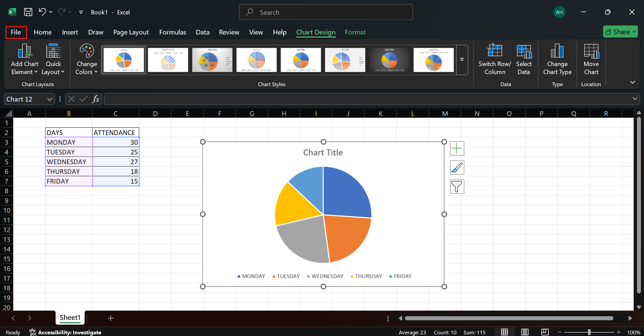Select the Quick Layout tool
The height and width of the screenshot is (336, 644).
[x=53, y=59]
